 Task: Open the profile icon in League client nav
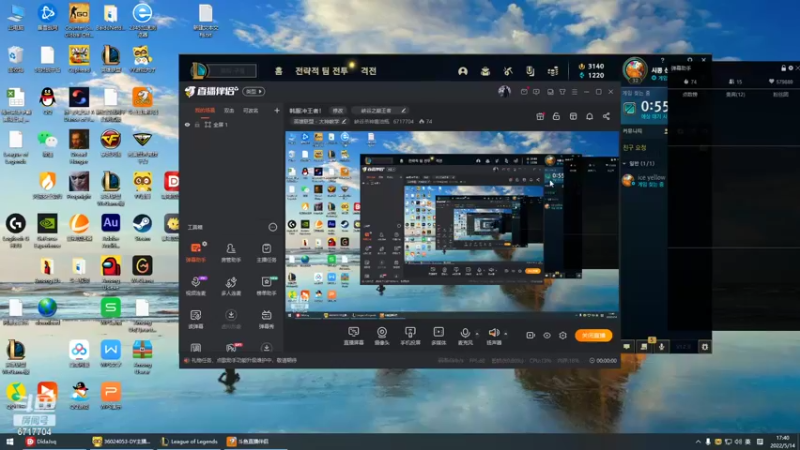click(463, 71)
